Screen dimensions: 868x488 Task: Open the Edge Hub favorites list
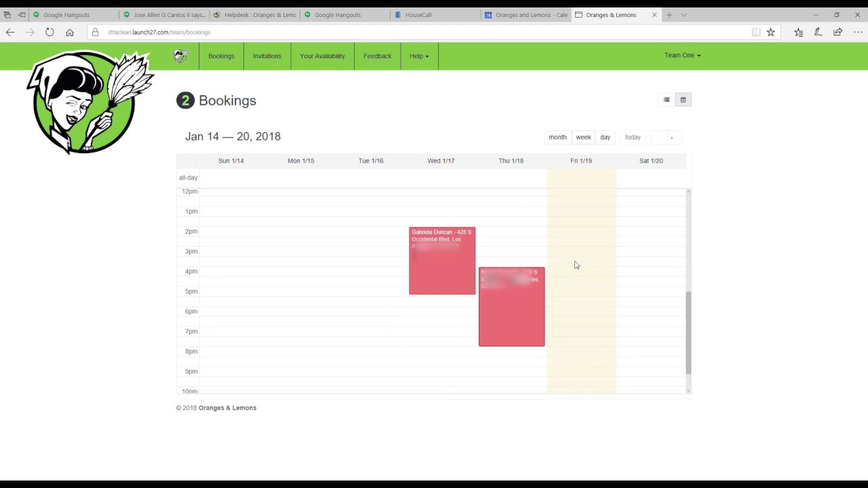[x=798, y=32]
